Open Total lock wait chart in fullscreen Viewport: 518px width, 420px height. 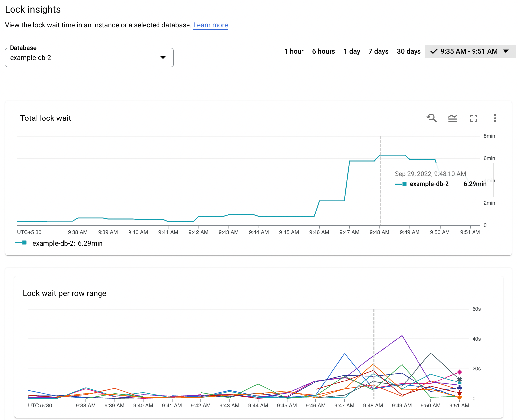point(474,118)
